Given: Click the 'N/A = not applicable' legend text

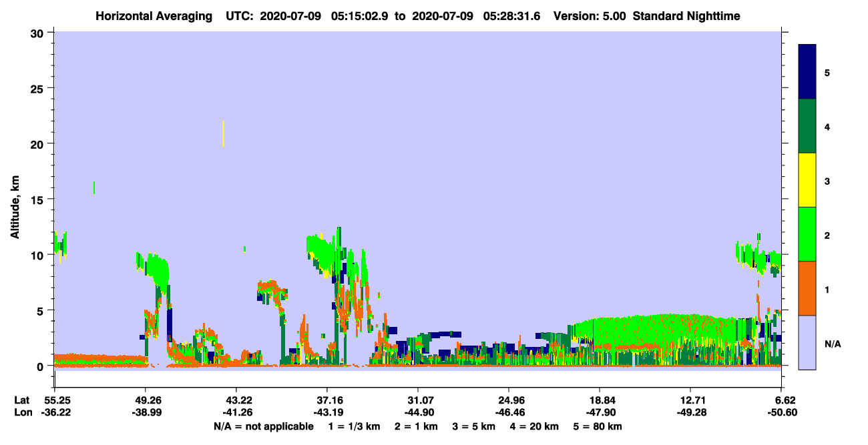Looking at the screenshot, I should coord(263,426).
